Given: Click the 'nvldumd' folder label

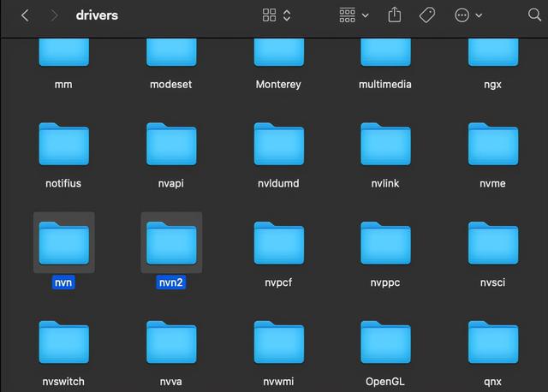Looking at the screenshot, I should click(x=278, y=183).
